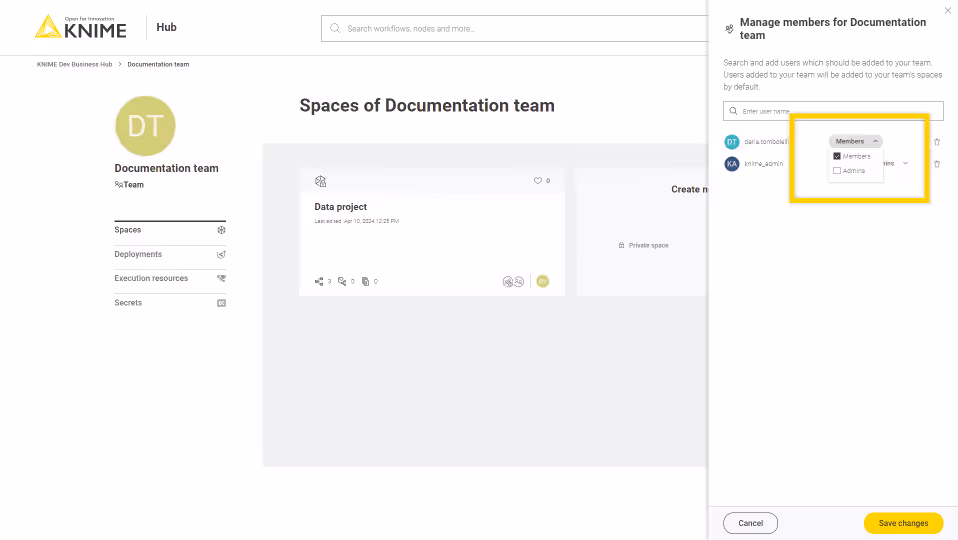Click the Private space label

click(x=648, y=246)
